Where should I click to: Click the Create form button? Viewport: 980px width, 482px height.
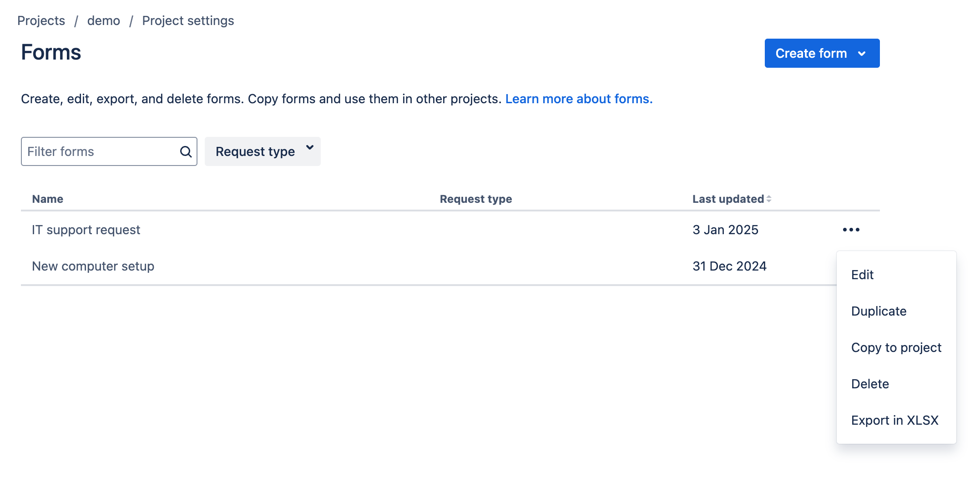coord(822,53)
